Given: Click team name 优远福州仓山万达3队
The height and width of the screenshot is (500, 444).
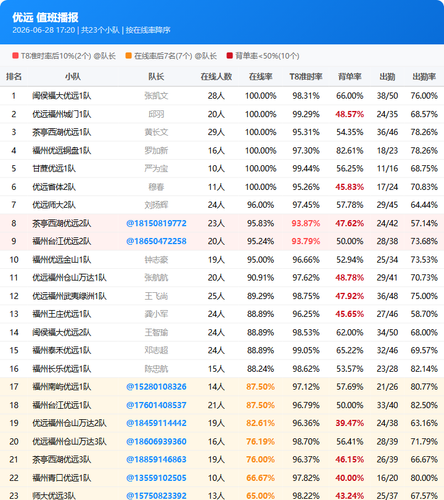Looking at the screenshot, I should pos(69,442).
